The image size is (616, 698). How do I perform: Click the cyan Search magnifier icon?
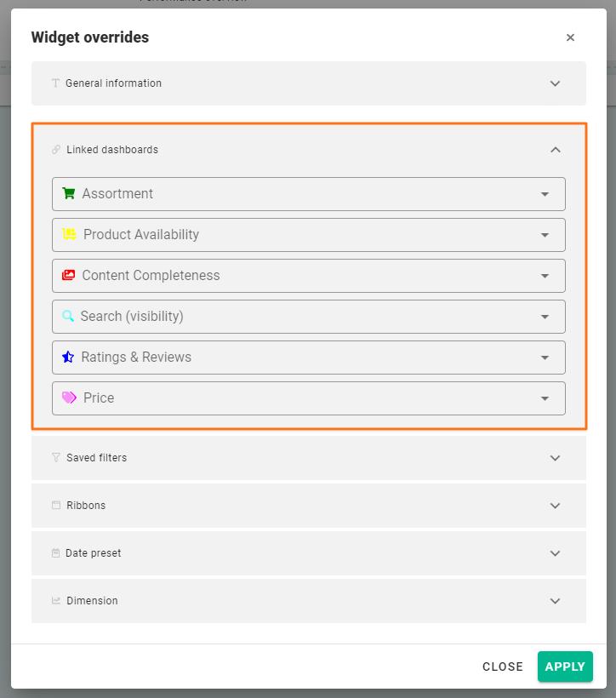click(x=68, y=317)
